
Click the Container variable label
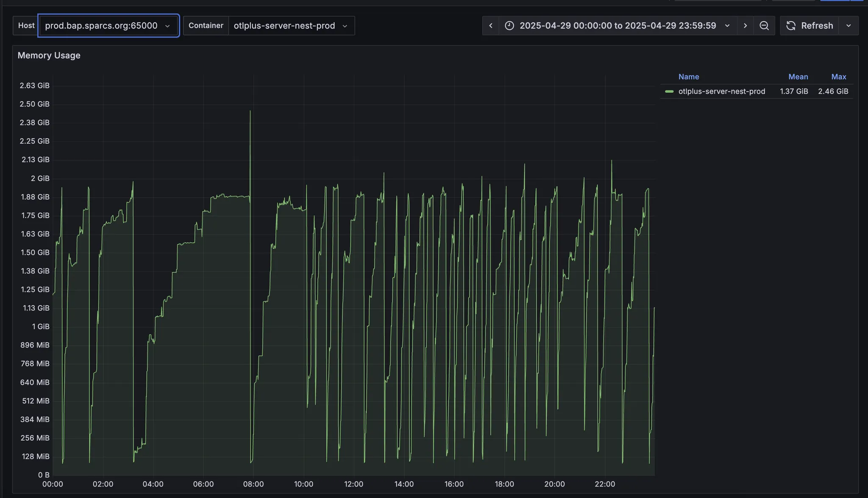[x=206, y=26]
